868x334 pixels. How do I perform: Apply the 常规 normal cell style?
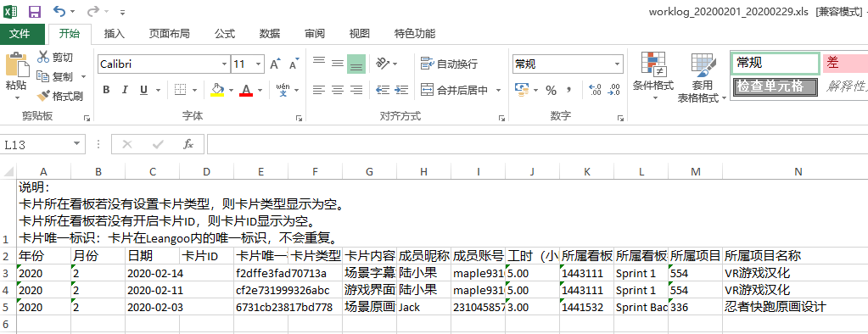click(775, 63)
